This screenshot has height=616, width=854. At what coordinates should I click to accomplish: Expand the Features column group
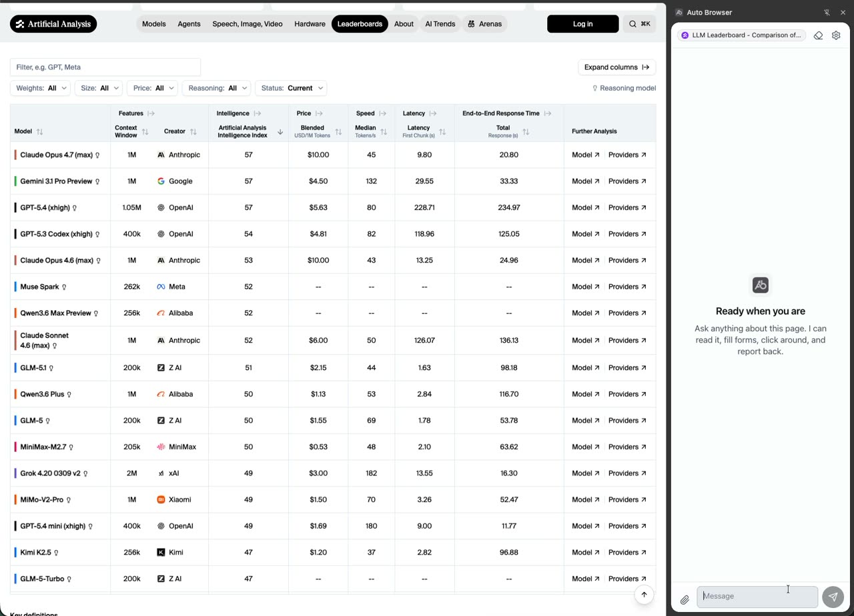point(151,113)
